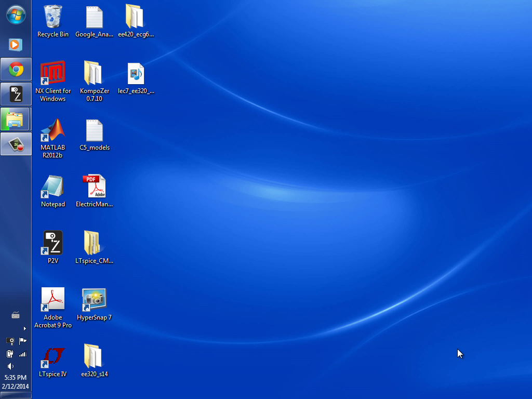Open the Windows Start menu orb

[x=16, y=15]
